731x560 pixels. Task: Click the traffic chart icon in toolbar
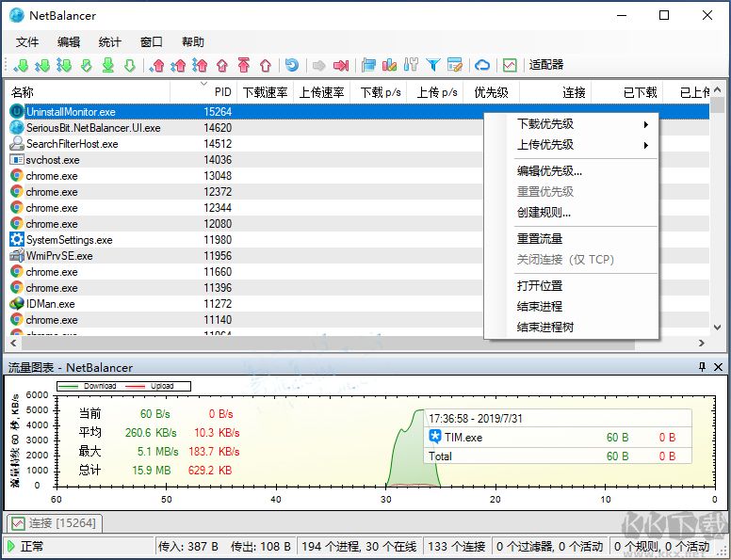pos(510,65)
